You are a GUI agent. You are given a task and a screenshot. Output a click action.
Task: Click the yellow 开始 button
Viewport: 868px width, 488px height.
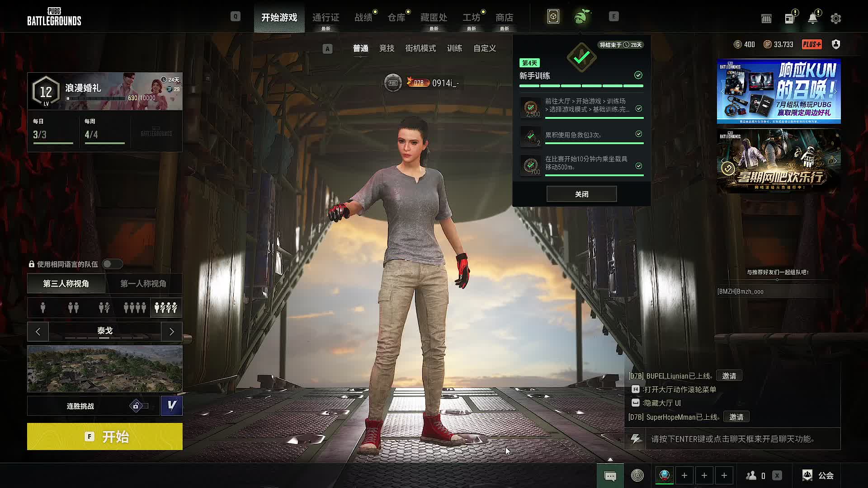click(105, 436)
